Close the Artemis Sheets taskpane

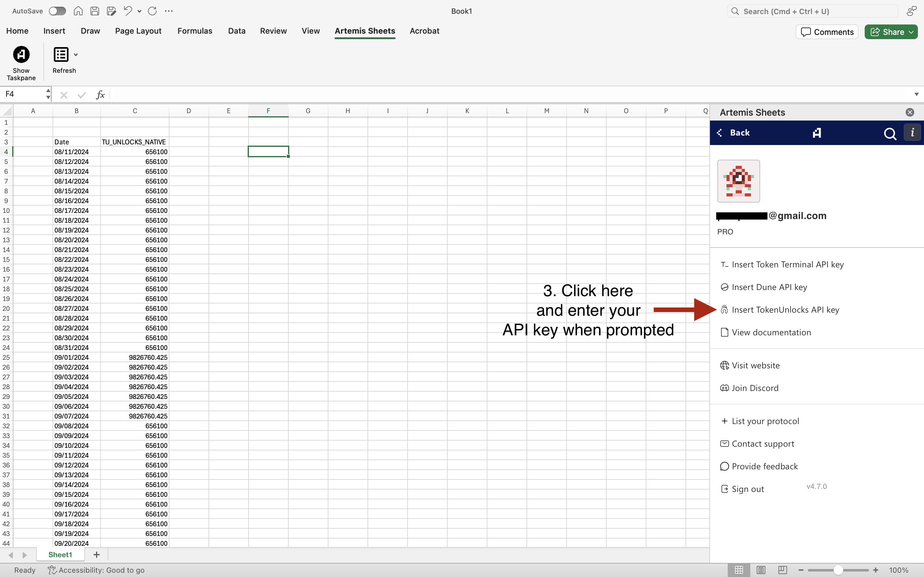[x=910, y=112]
